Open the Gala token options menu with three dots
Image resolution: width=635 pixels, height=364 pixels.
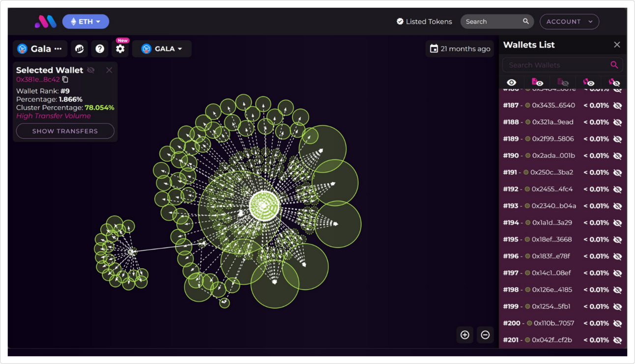click(58, 48)
